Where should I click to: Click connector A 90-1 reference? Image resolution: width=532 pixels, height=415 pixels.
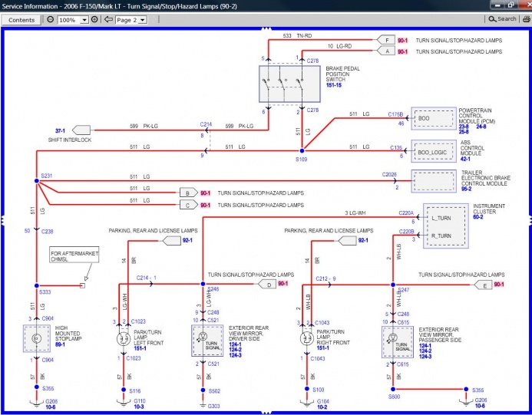402,51
